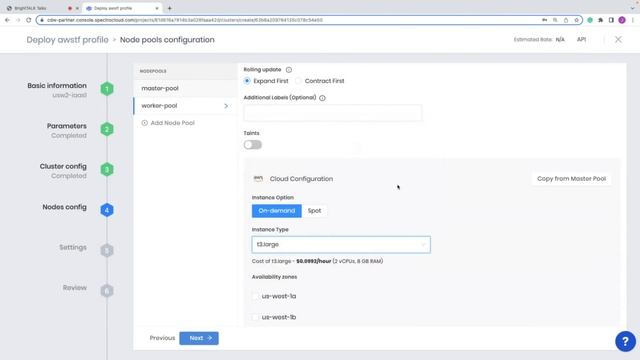The image size is (640, 360).
Task: Click inside the Additional Labels input field
Action: tap(333, 113)
